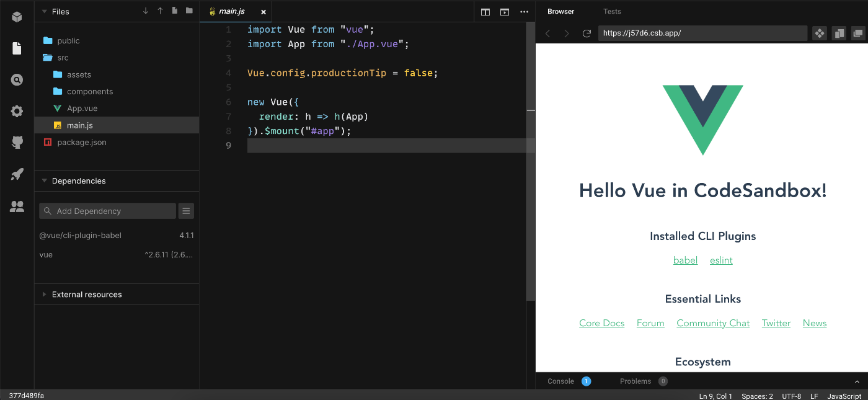868x400 pixels.
Task: Close the main.js editor tab
Action: [263, 12]
